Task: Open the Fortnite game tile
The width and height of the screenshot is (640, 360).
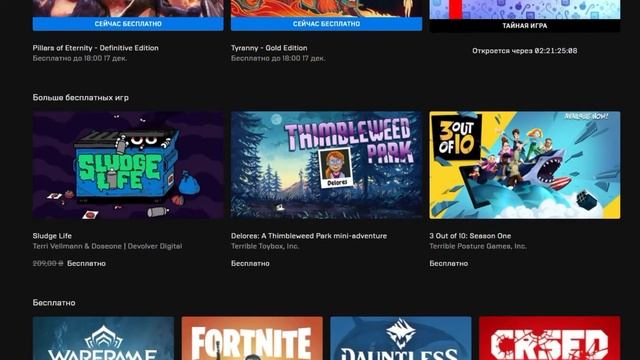Action: tap(252, 338)
